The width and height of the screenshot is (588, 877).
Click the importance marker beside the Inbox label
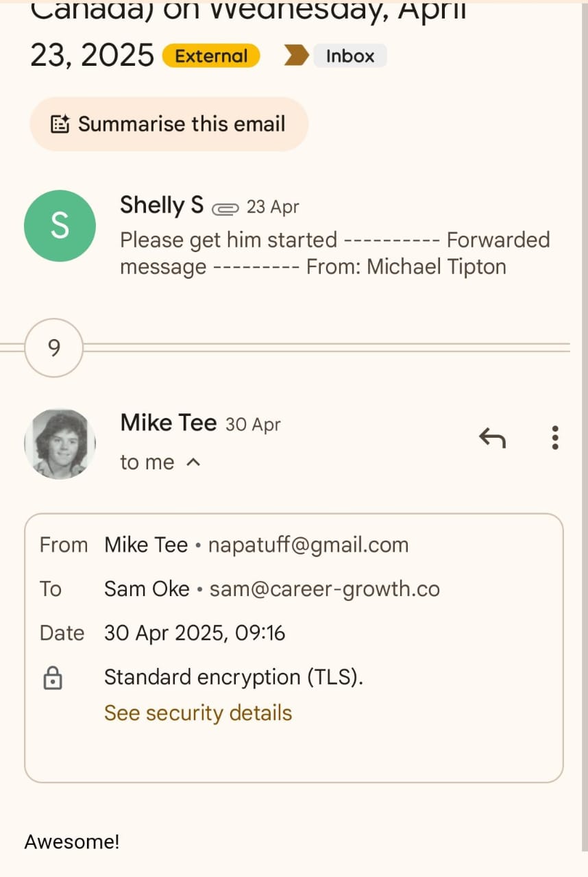[x=296, y=56]
